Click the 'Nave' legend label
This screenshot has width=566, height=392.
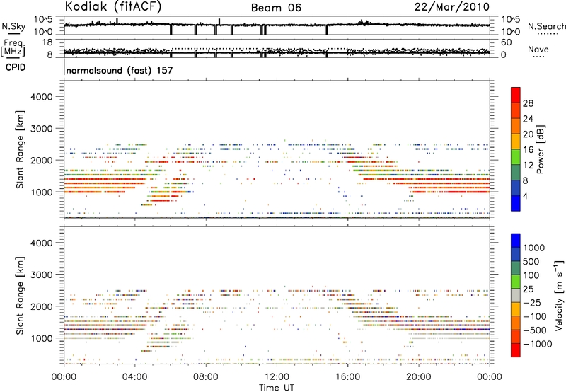click(538, 50)
